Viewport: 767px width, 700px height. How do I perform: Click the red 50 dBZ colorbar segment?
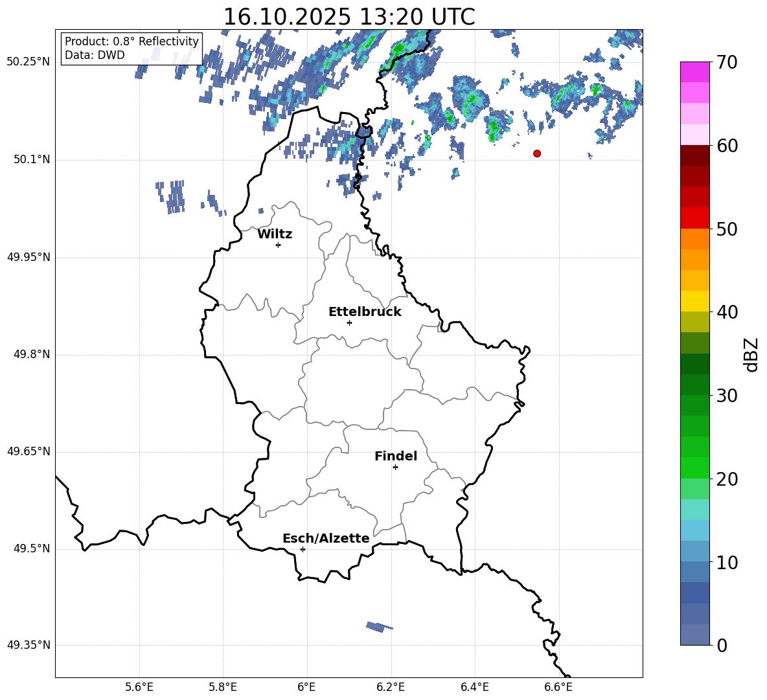pos(695,218)
